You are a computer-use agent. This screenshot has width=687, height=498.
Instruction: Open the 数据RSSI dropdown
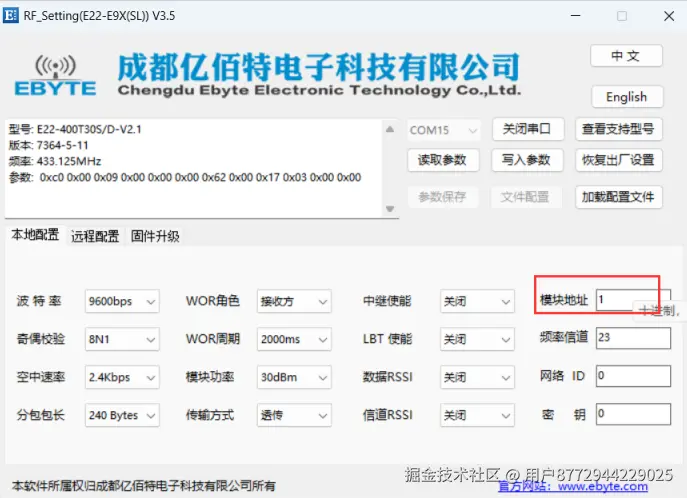coord(477,377)
